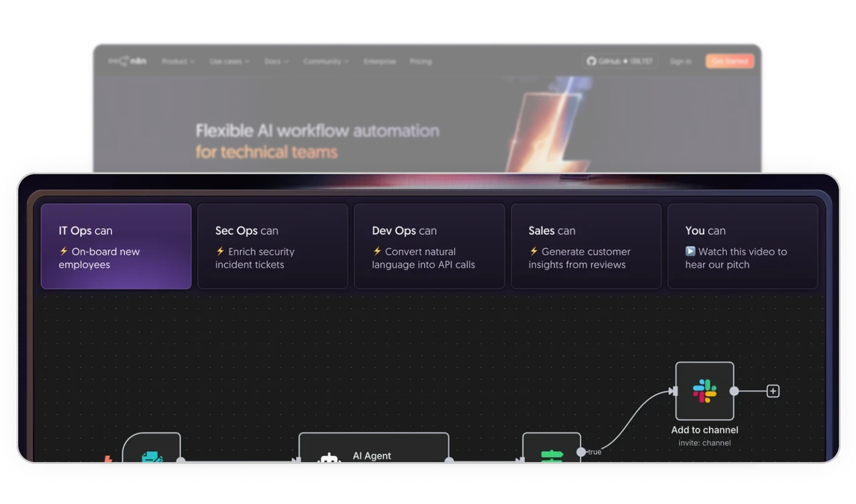Click the Sign in link
Viewport: 856px width, 504px height.
tap(681, 61)
